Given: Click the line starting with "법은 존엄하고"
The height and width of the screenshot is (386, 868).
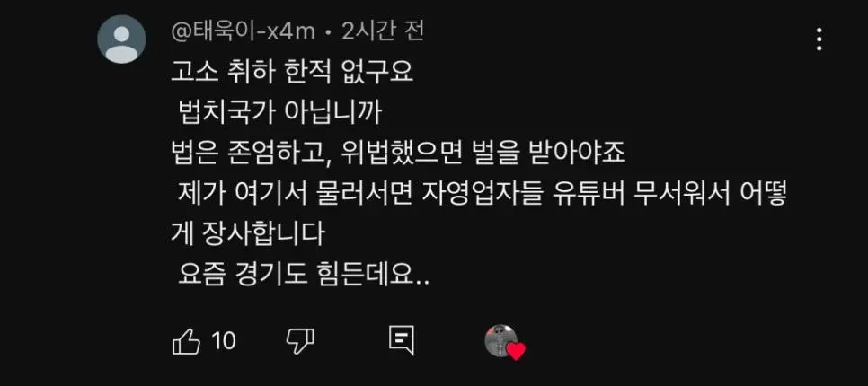Looking at the screenshot, I should tap(398, 154).
